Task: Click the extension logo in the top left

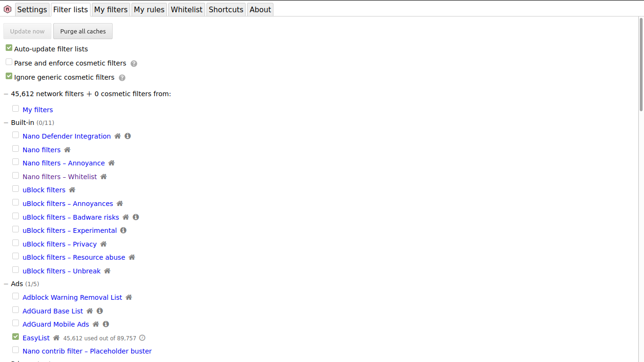Action: pos(8,9)
